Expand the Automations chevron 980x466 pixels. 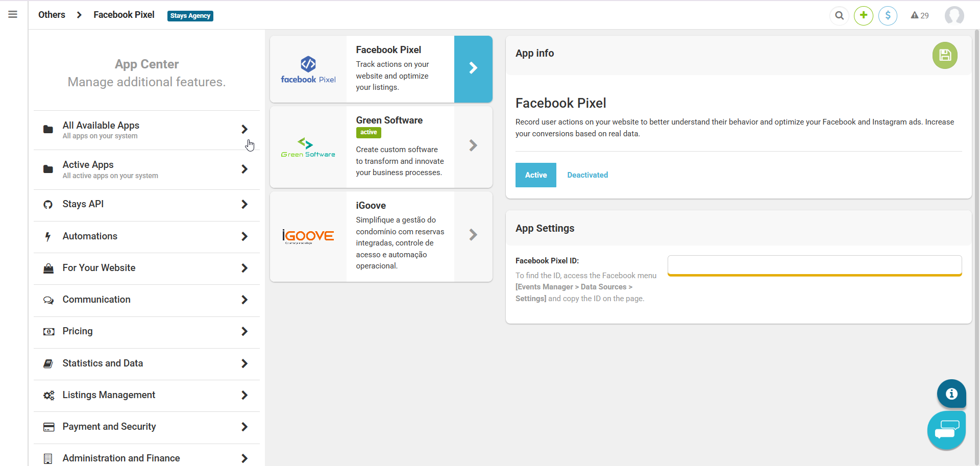coord(244,236)
